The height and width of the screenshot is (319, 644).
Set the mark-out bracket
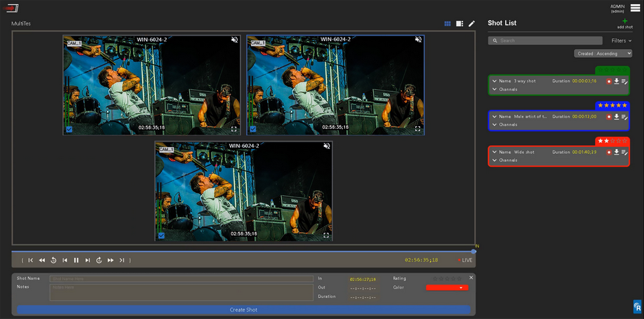pos(130,260)
